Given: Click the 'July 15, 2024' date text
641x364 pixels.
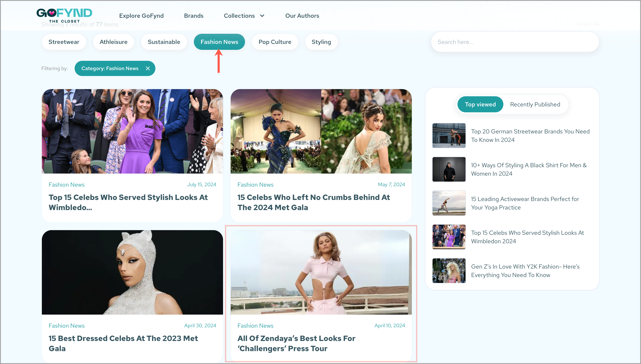Looking at the screenshot, I should pyautogui.click(x=201, y=185).
